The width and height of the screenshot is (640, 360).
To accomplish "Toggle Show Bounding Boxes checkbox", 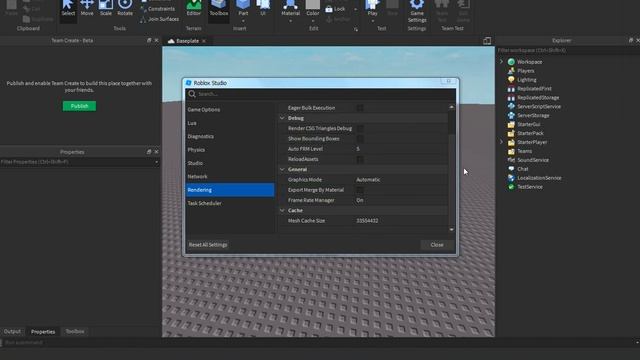I will 360,139.
